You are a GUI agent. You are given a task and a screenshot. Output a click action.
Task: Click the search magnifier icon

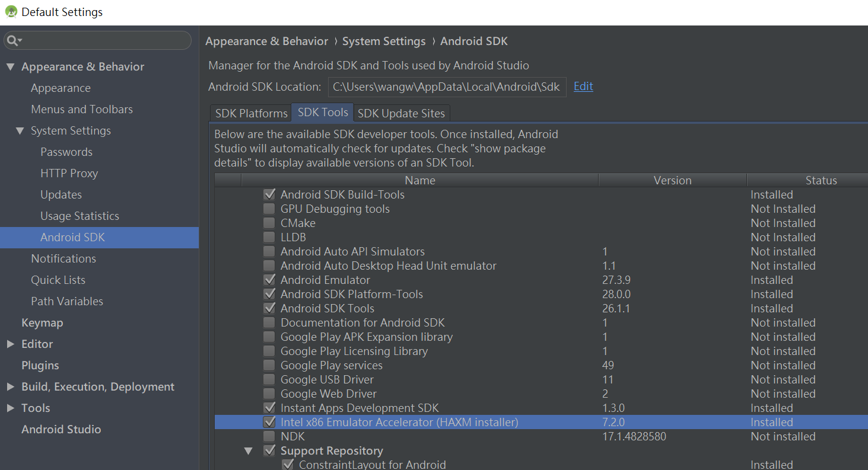[12, 40]
